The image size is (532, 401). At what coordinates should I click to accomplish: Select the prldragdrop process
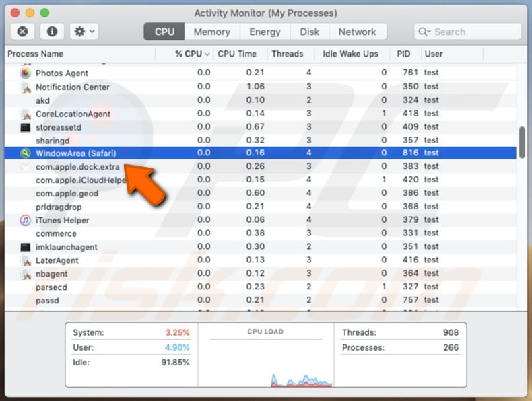coord(59,207)
